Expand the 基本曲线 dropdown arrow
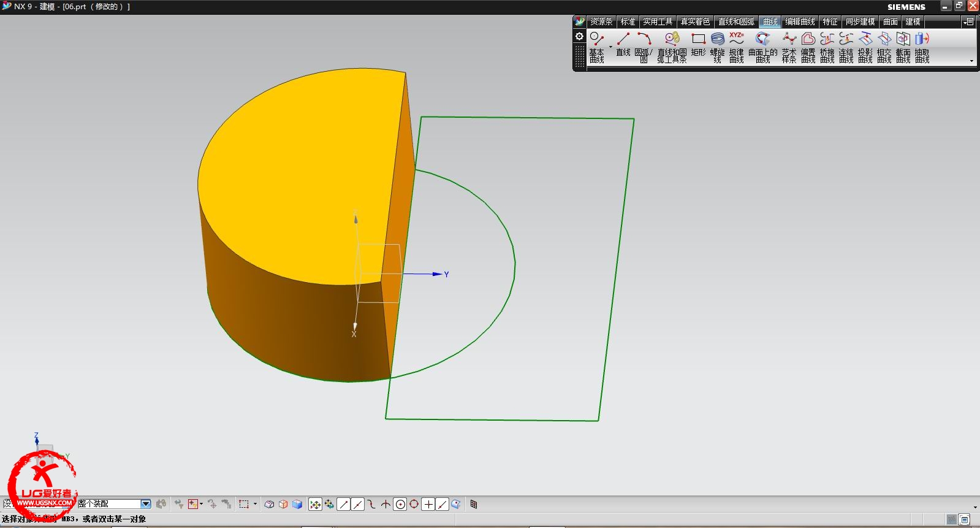 pyautogui.click(x=610, y=47)
